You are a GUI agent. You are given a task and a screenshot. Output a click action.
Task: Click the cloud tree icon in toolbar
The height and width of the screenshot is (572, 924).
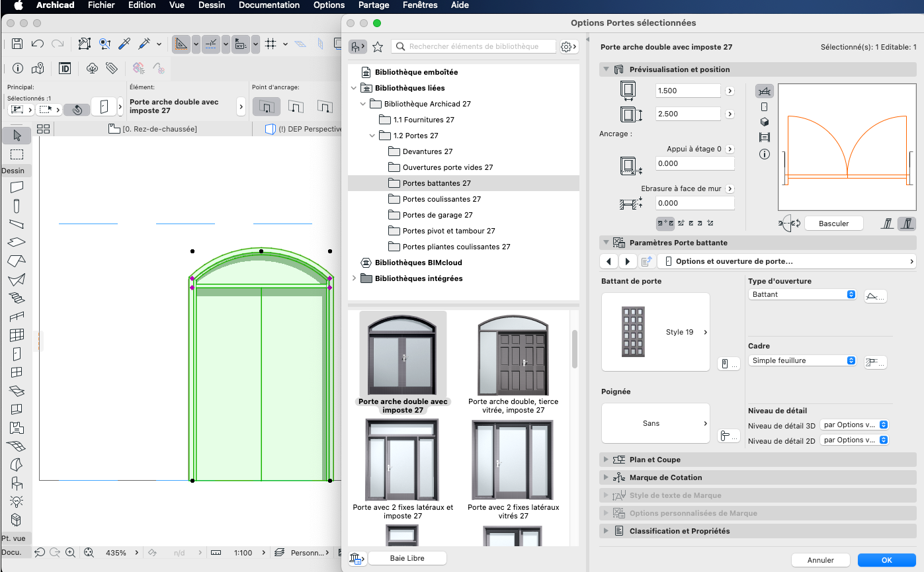(93, 68)
